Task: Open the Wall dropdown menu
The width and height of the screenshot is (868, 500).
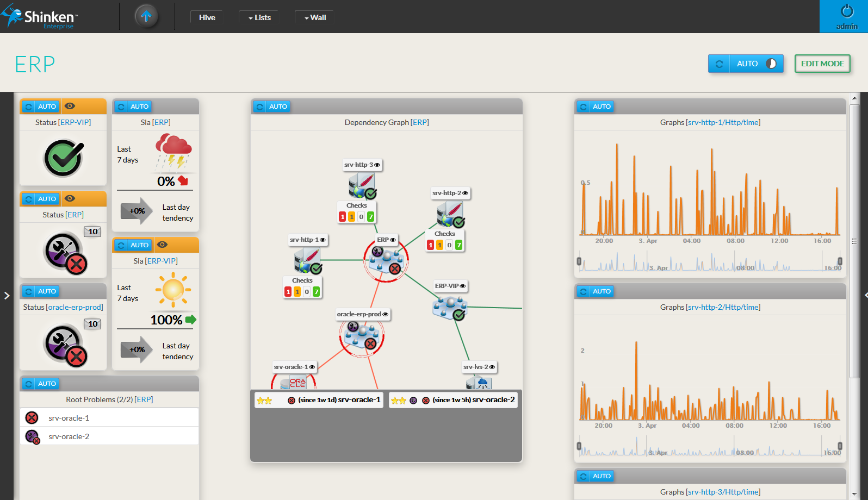Action: [315, 17]
